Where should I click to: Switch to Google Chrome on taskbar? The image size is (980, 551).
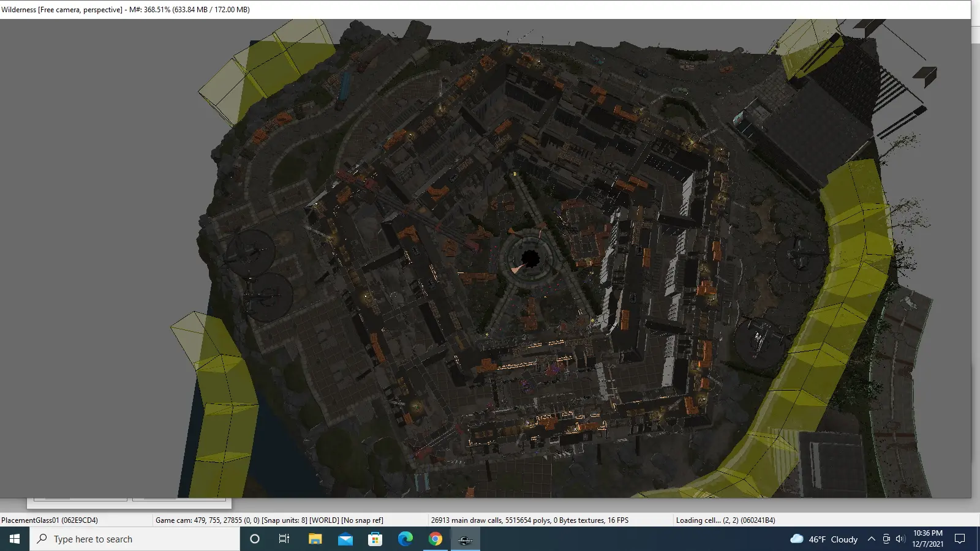pyautogui.click(x=435, y=539)
